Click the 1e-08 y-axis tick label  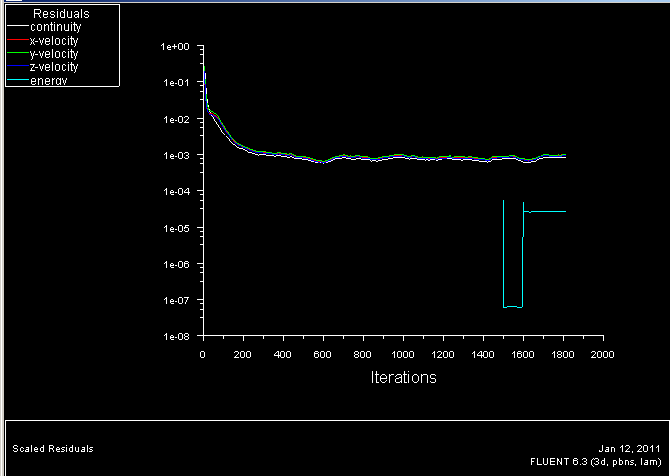tap(175, 337)
